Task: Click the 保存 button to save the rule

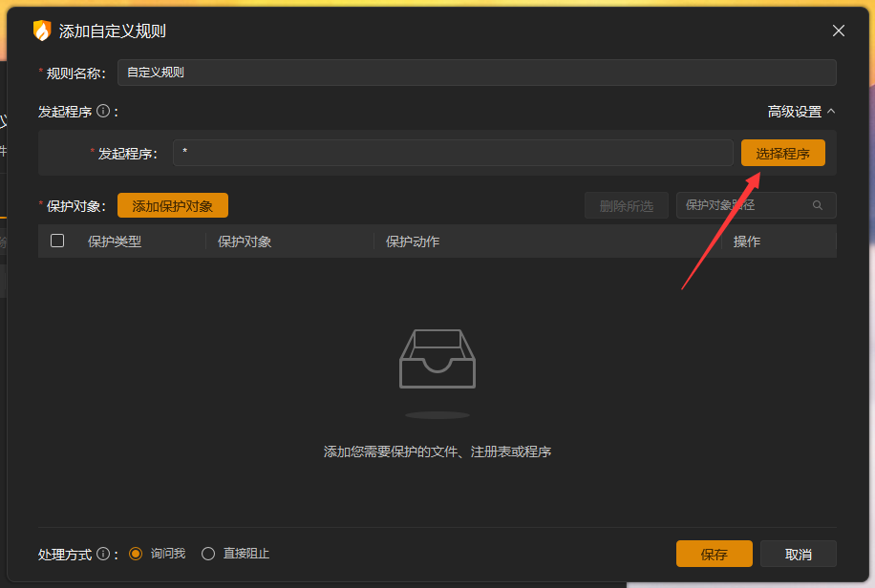Action: (x=714, y=553)
